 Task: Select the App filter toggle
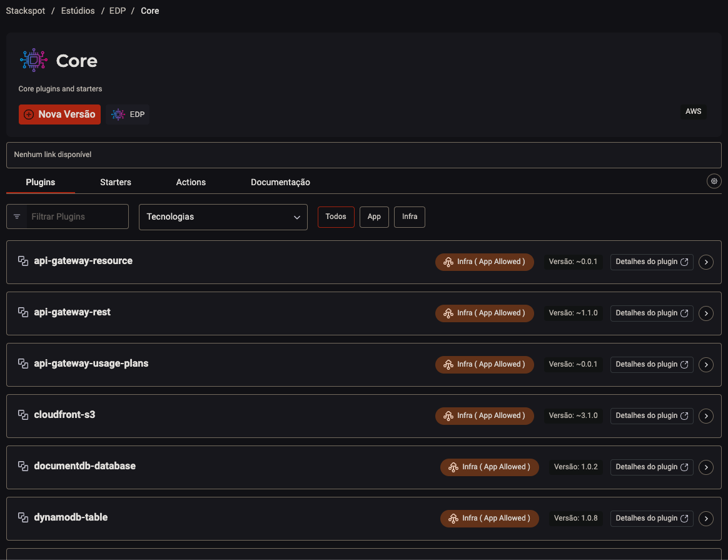(374, 217)
